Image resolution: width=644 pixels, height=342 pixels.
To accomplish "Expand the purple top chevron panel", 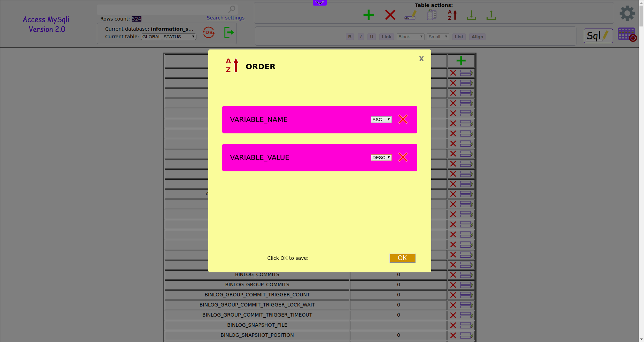I will click(320, 3).
